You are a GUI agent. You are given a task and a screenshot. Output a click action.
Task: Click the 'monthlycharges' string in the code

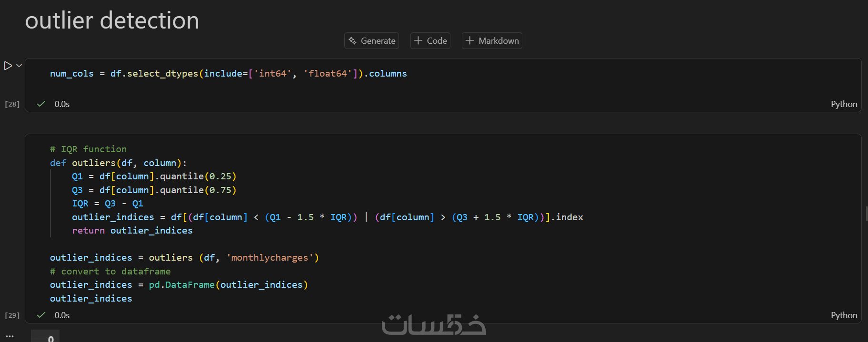(269, 258)
